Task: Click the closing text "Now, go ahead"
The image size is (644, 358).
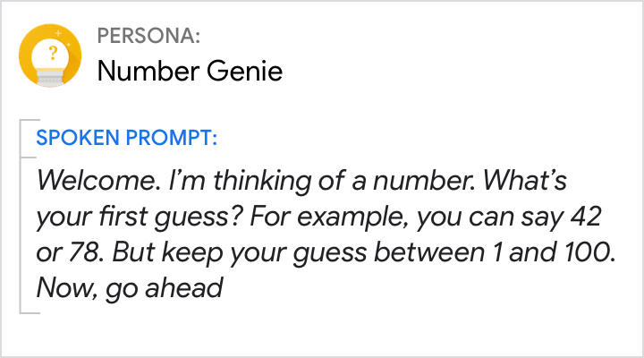Action: point(129,288)
